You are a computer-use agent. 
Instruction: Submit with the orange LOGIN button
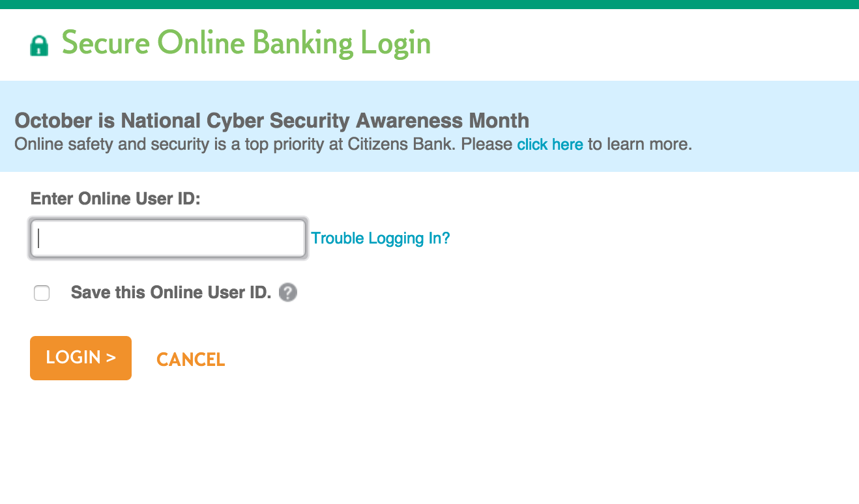(x=81, y=357)
